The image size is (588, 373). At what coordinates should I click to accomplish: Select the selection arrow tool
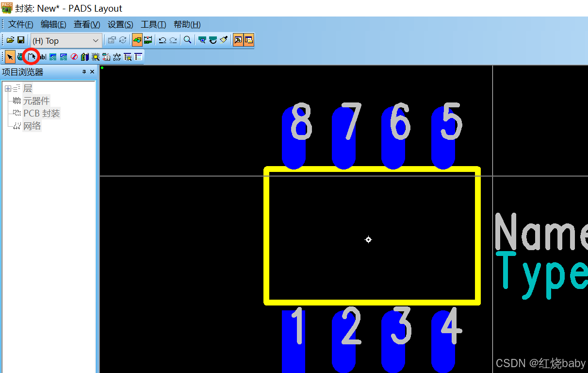click(x=9, y=56)
